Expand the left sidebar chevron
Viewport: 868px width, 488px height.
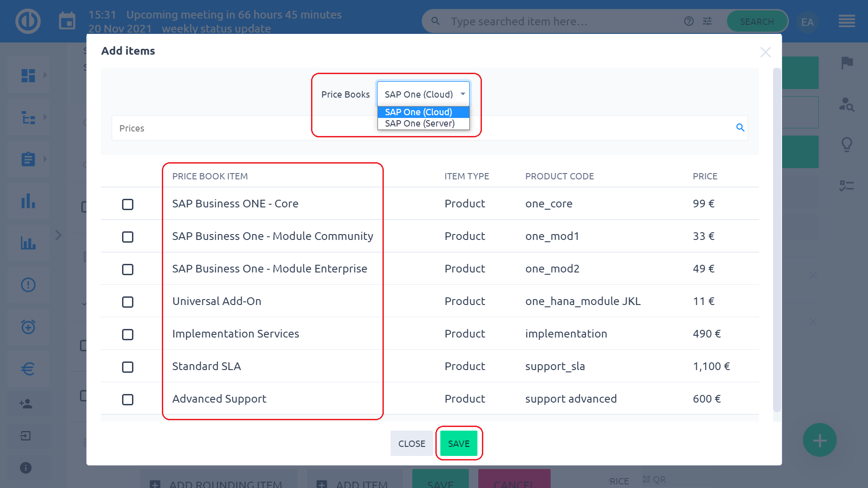[x=58, y=235]
